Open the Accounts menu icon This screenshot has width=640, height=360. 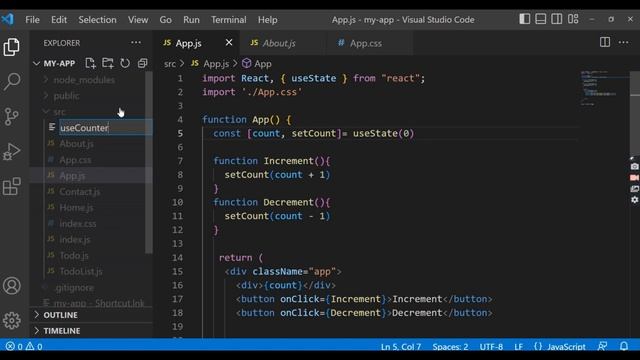[x=11, y=286]
